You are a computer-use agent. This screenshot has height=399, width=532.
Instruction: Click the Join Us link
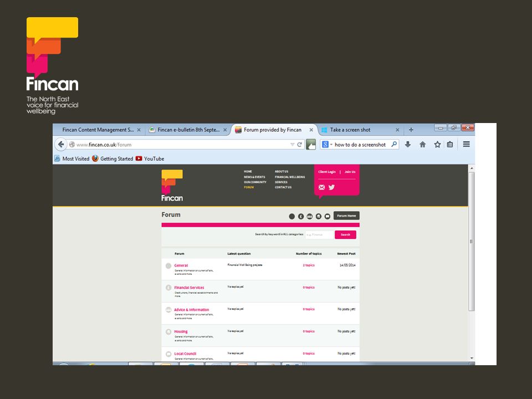click(350, 172)
